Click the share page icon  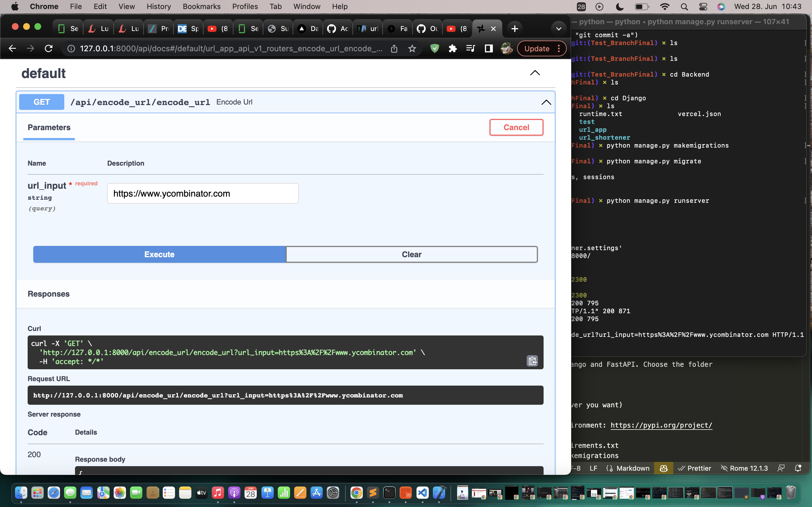tap(394, 49)
